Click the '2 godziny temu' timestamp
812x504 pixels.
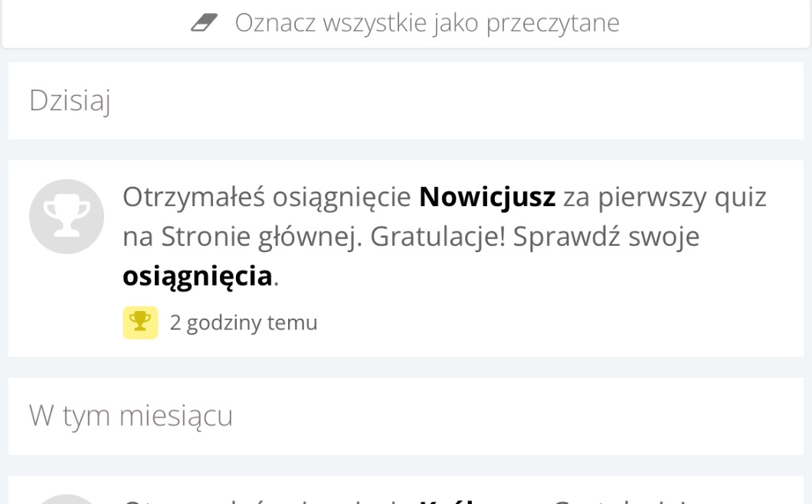pyautogui.click(x=244, y=323)
